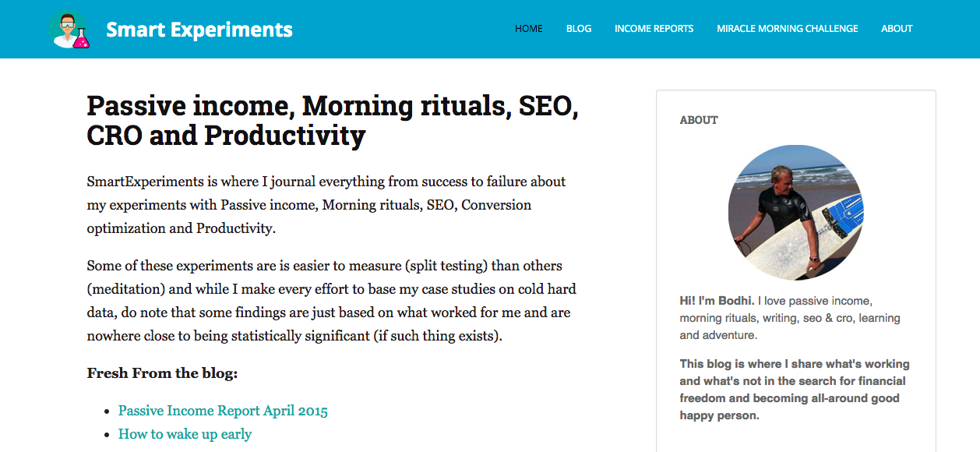This screenshot has width=980, height=452.
Task: Click the paragraph starting Some of these experiments
Action: coord(331,301)
